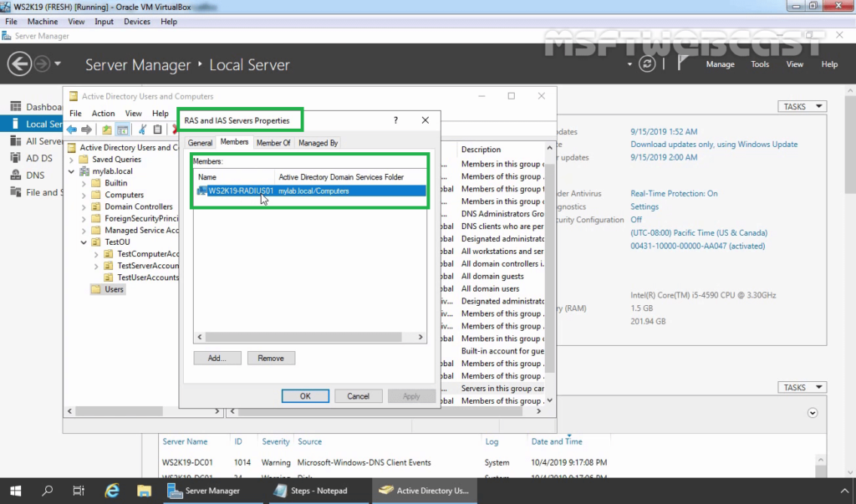Click the blue Back arrow in ADUC toolbar

(72, 130)
